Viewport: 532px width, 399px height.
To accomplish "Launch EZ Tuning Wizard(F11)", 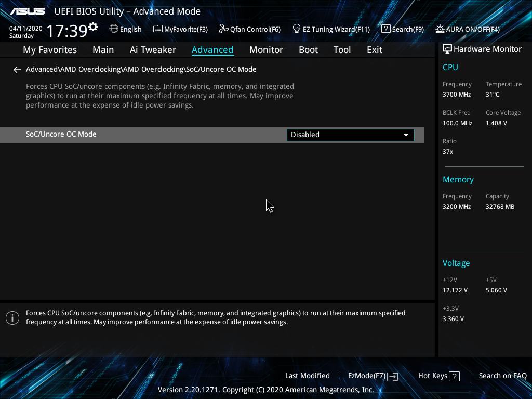I will point(336,30).
